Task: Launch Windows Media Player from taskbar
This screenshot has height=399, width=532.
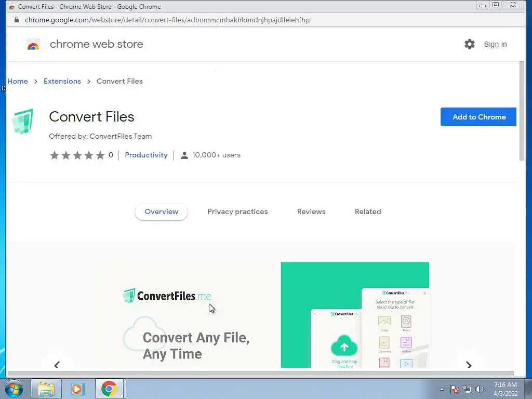Action: point(77,389)
